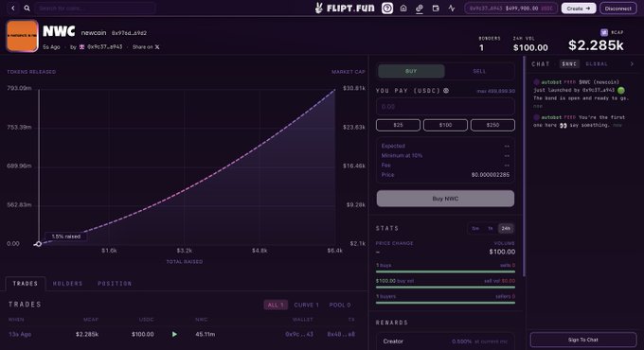
Task: Click the Create button
Action: point(579,8)
